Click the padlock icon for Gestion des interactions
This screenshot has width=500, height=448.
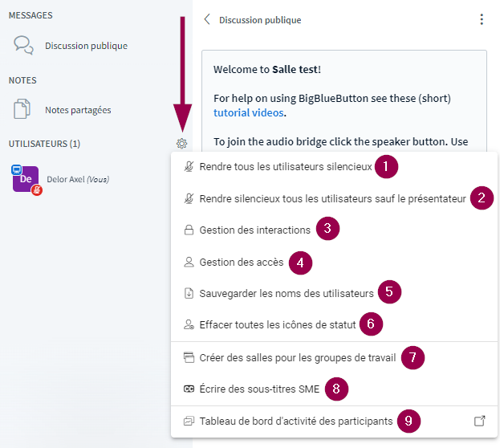[189, 230]
